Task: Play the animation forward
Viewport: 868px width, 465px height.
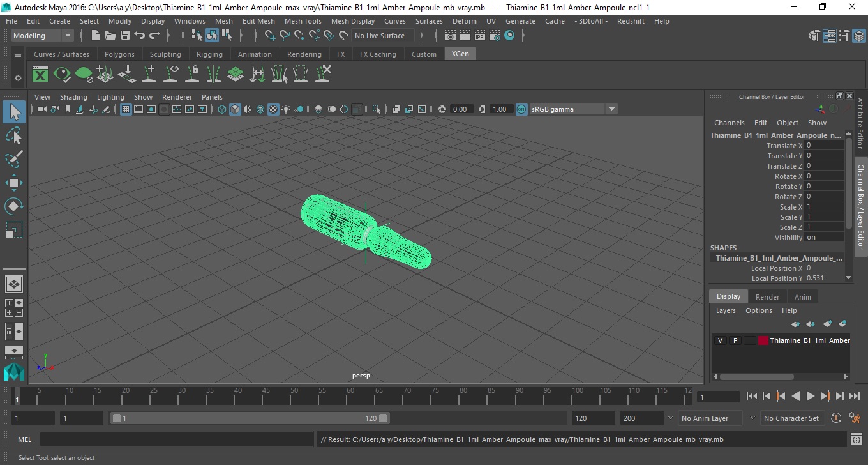Action: point(810,396)
